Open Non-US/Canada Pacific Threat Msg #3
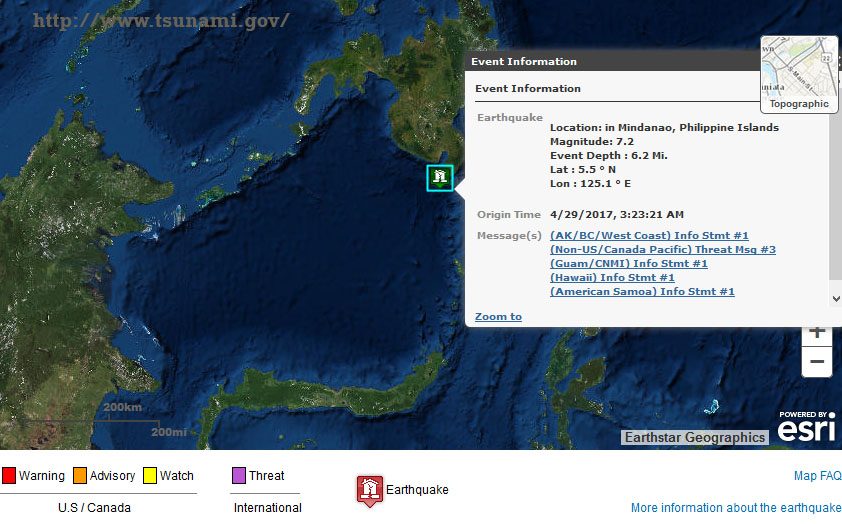This screenshot has width=842, height=524. click(x=663, y=249)
